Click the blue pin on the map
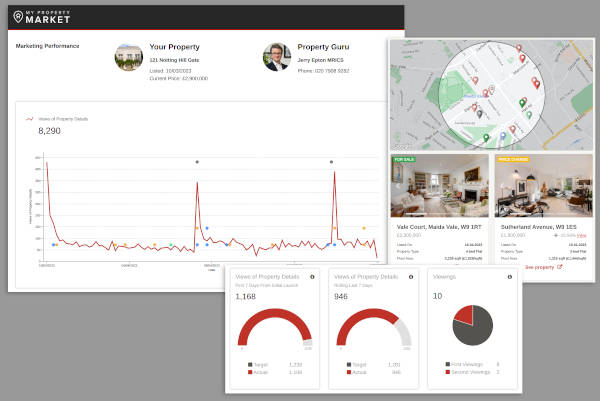This screenshot has width=600, height=401. [x=503, y=135]
